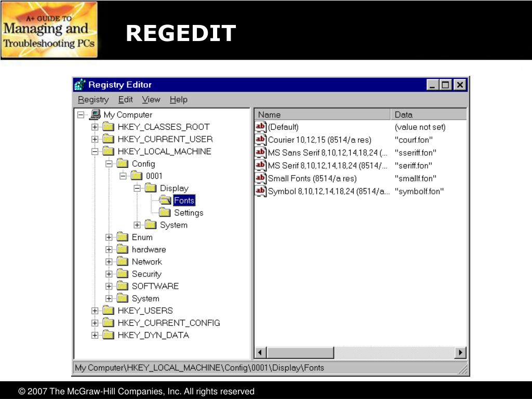Select the Settings key label
The width and height of the screenshot is (532, 399).
click(189, 212)
